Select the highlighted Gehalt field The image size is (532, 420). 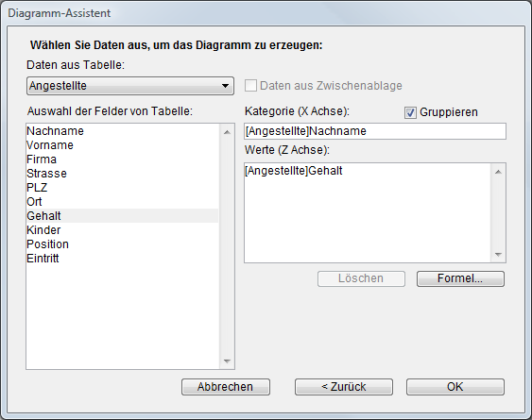point(123,215)
